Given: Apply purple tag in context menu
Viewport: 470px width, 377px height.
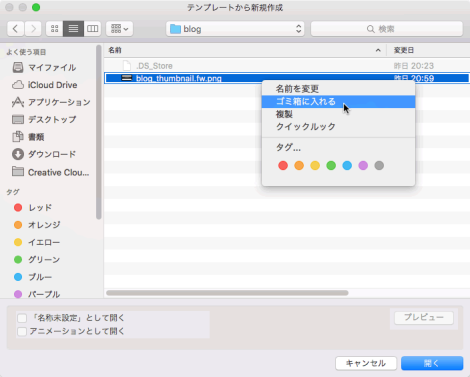Looking at the screenshot, I should click(x=363, y=166).
